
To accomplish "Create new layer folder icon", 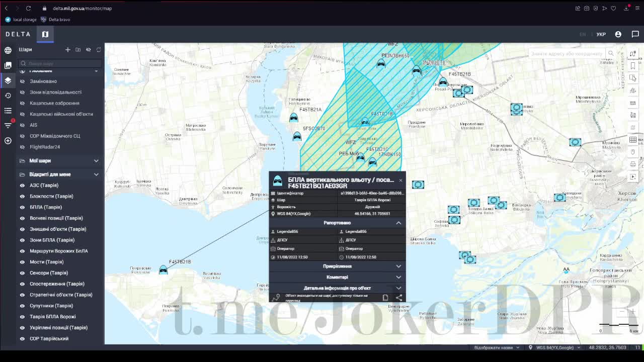I will 78,49.
